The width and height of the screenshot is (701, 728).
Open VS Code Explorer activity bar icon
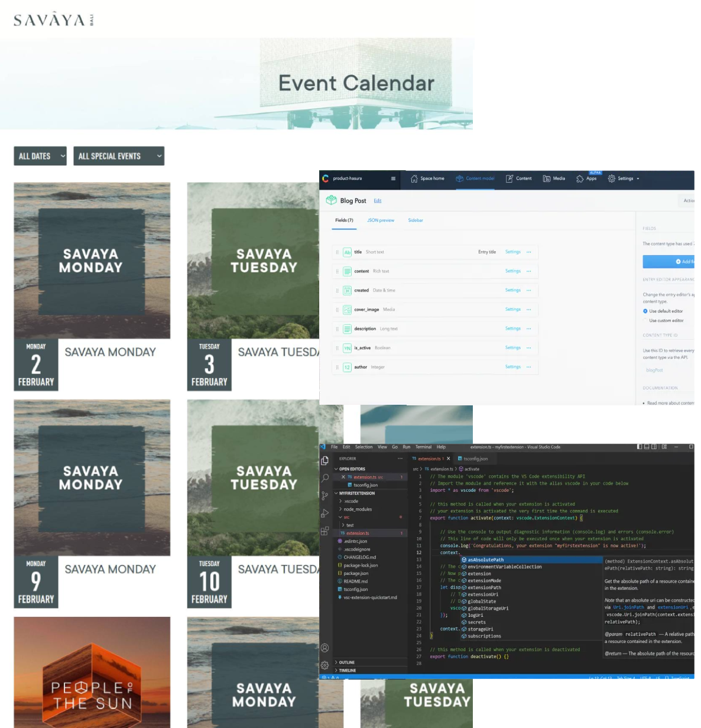coord(324,460)
